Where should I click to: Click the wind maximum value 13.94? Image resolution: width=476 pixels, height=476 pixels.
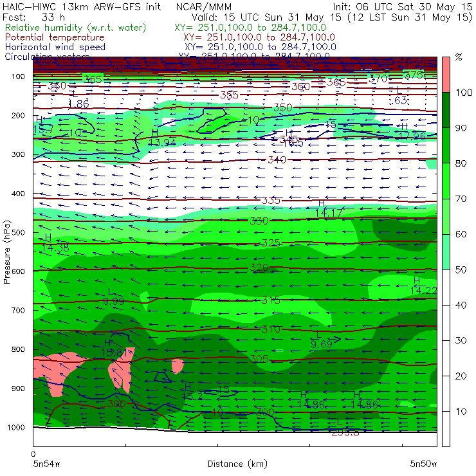pyautogui.click(x=162, y=142)
